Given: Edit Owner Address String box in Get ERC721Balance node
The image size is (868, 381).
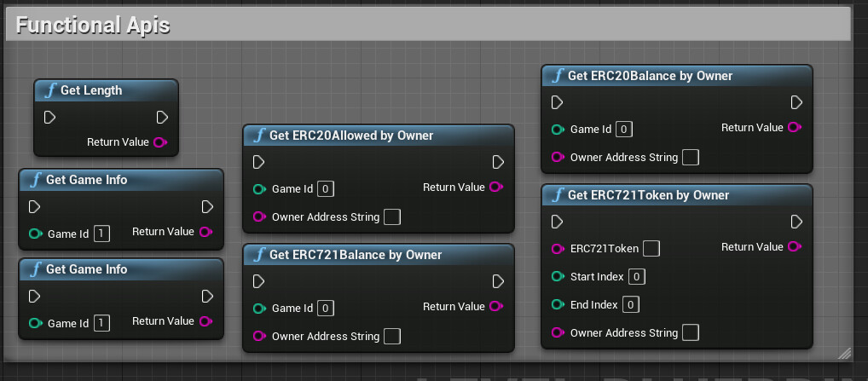Looking at the screenshot, I should coord(392,336).
